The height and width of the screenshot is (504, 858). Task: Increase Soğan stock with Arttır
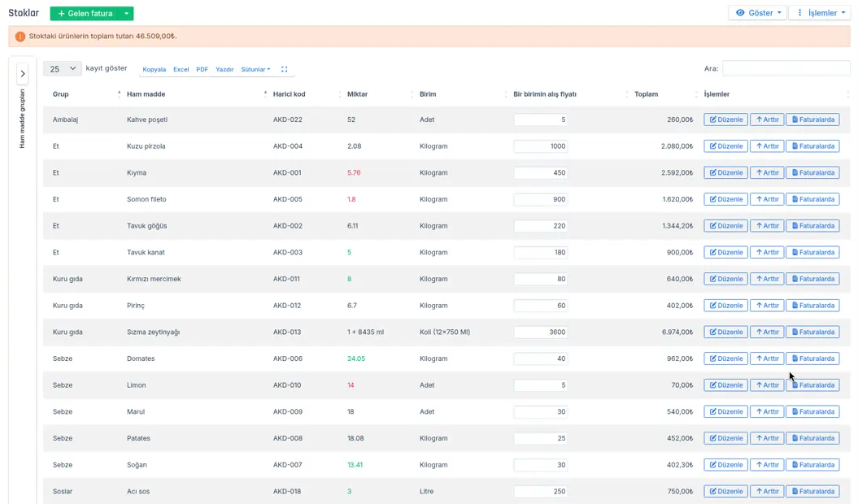pyautogui.click(x=767, y=465)
